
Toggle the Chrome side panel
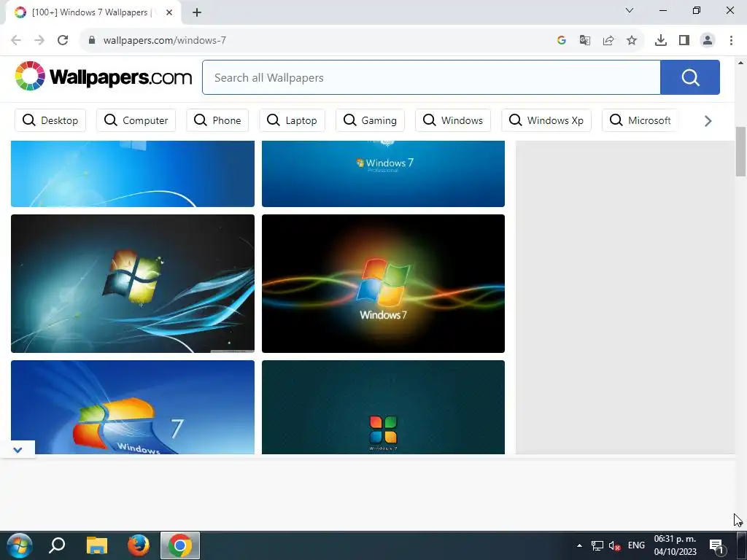click(x=684, y=40)
